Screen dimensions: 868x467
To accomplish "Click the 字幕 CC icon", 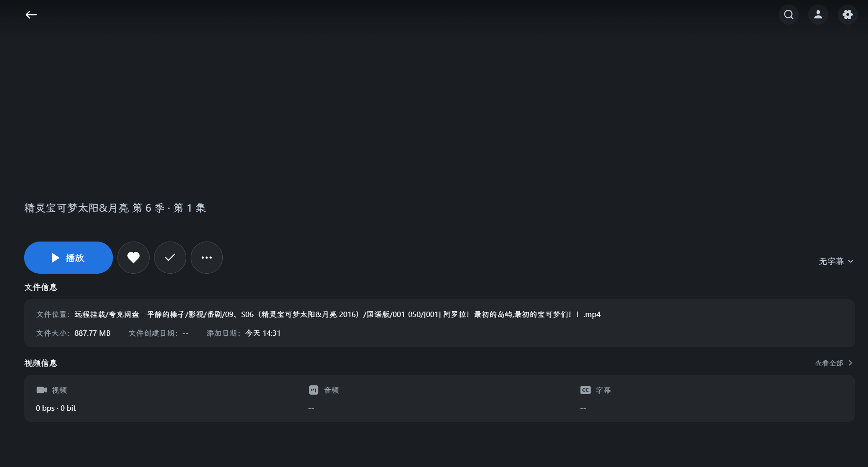I will pyautogui.click(x=585, y=390).
